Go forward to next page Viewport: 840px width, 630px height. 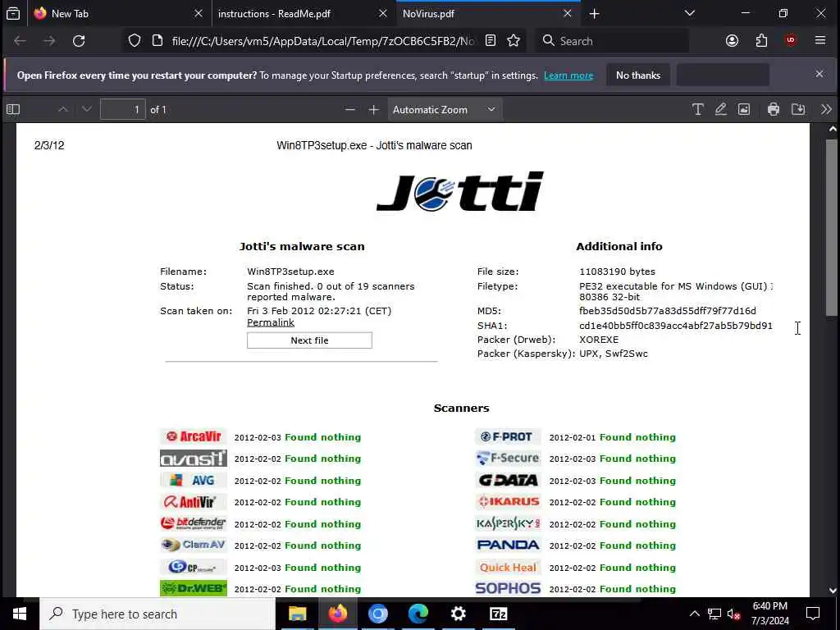coord(49,41)
